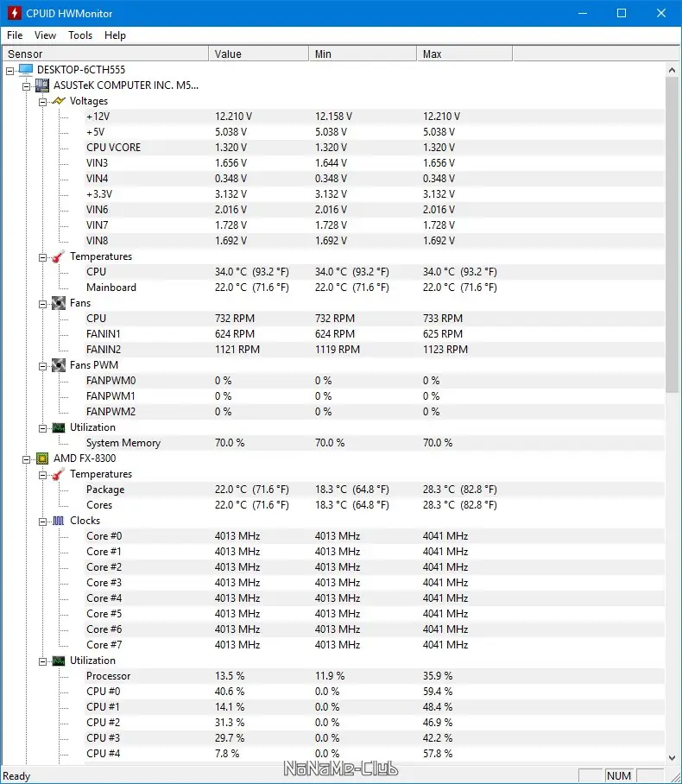
Task: Select the CPU VCORE row
Action: (113, 148)
